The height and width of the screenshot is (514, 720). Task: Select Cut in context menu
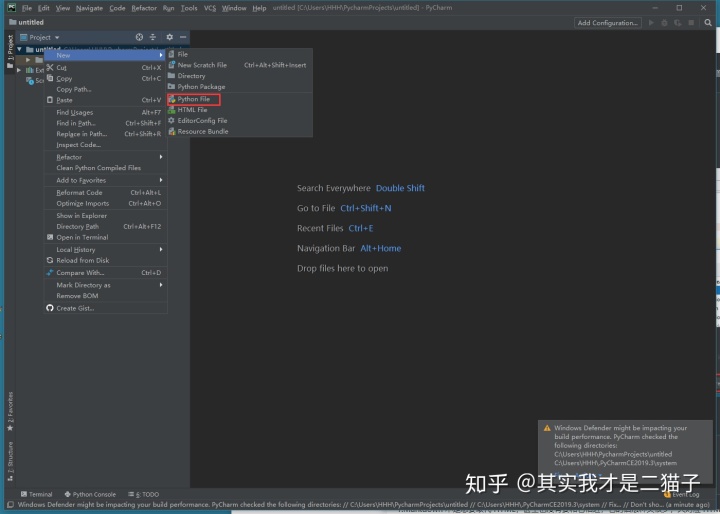[105, 68]
